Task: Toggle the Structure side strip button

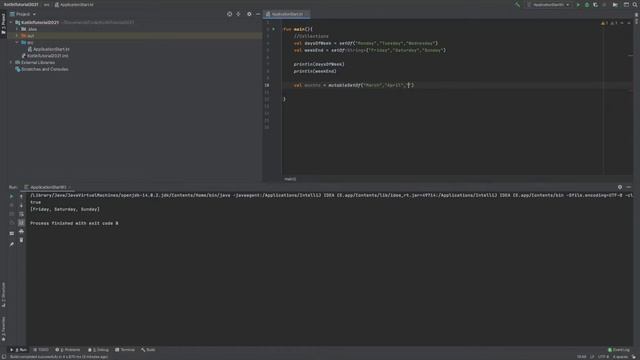Action: coord(3,295)
